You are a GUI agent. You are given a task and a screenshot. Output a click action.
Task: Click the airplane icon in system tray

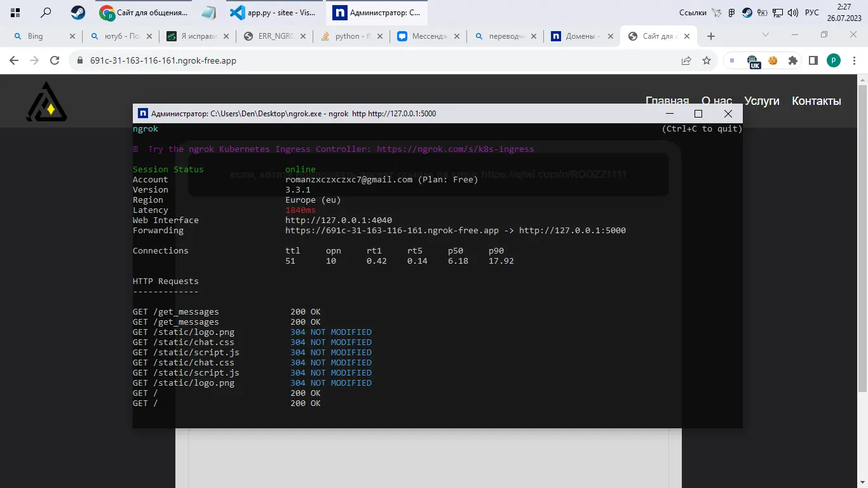[717, 12]
